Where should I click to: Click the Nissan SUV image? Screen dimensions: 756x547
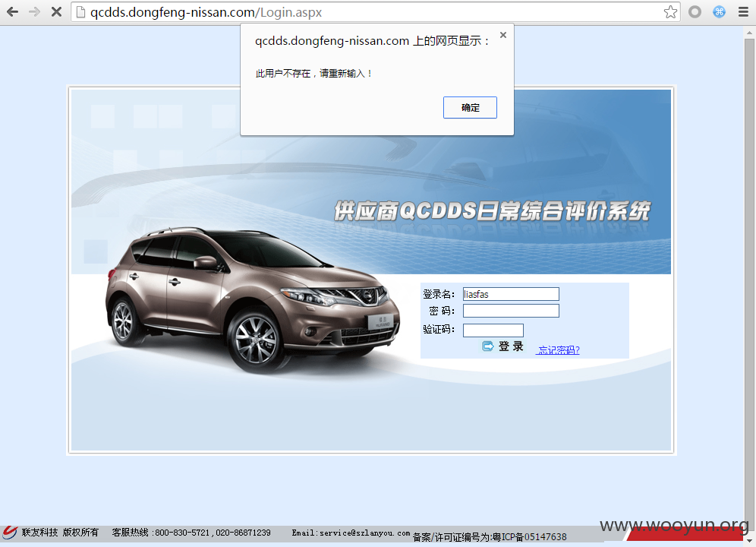tap(252, 299)
